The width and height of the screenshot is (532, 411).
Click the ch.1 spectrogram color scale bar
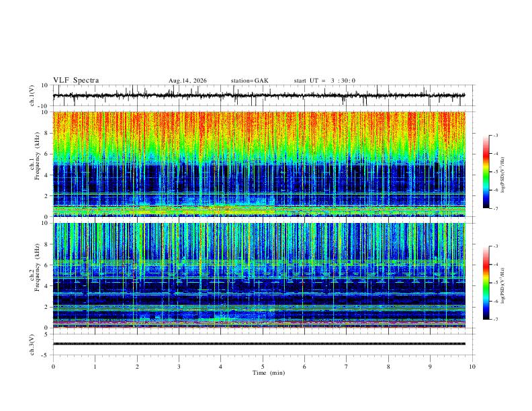486,172
